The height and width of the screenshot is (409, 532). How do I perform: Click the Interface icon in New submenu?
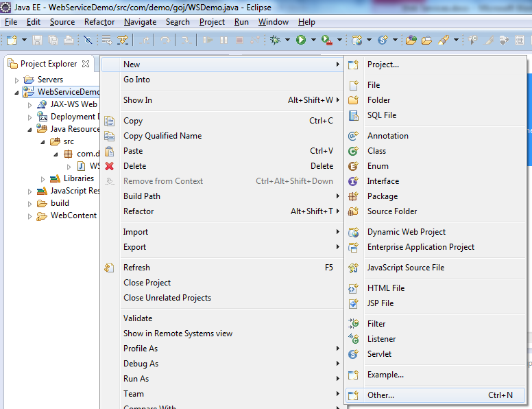[353, 181]
